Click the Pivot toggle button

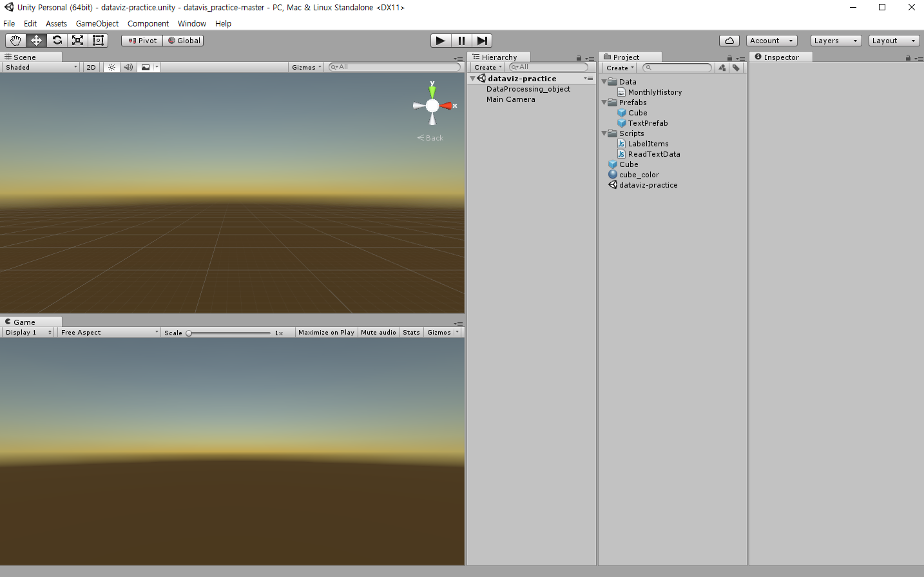(x=142, y=41)
